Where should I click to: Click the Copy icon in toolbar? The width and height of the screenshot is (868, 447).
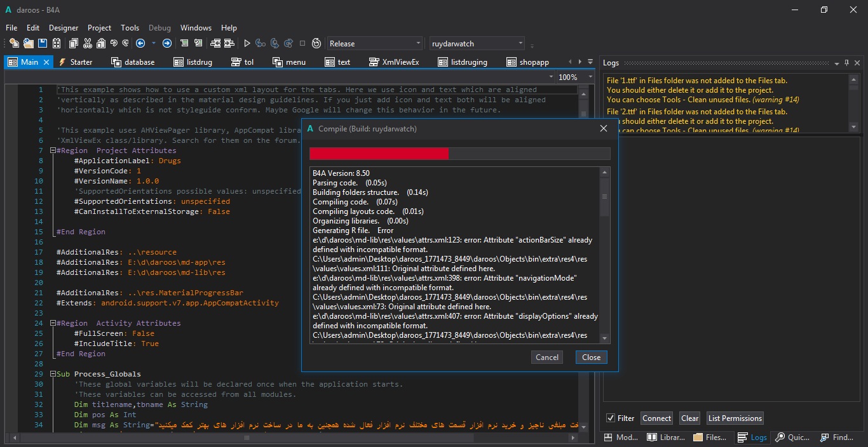(x=73, y=43)
